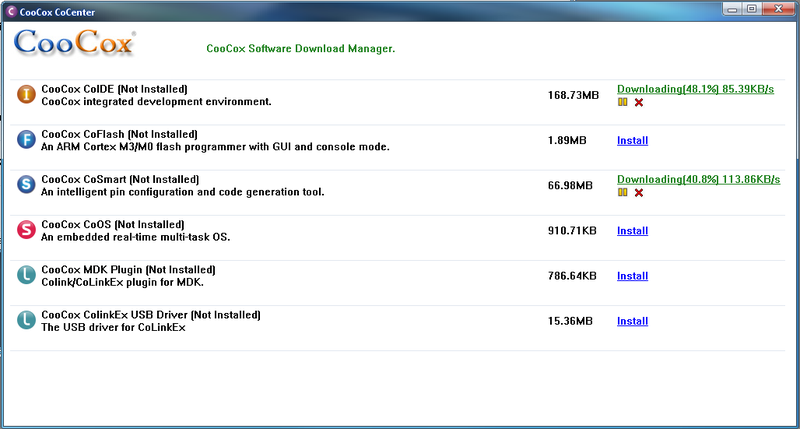The image size is (800, 429).
Task: Cancel the CoSmart download with red X
Action: (x=639, y=193)
